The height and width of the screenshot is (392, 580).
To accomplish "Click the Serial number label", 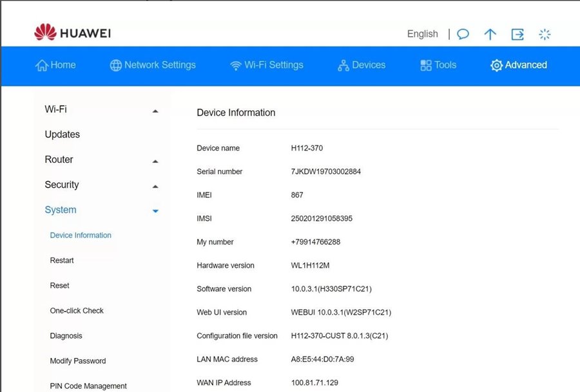I will point(219,171).
